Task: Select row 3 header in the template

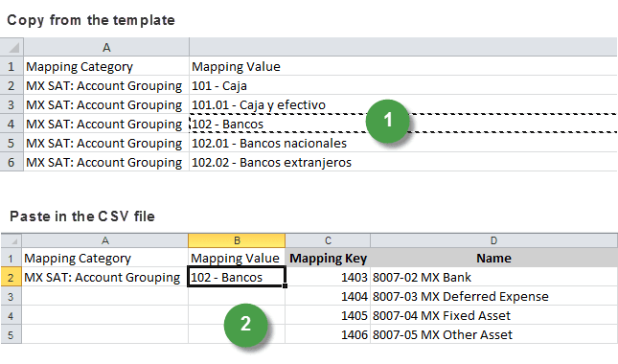Action: 11,104
